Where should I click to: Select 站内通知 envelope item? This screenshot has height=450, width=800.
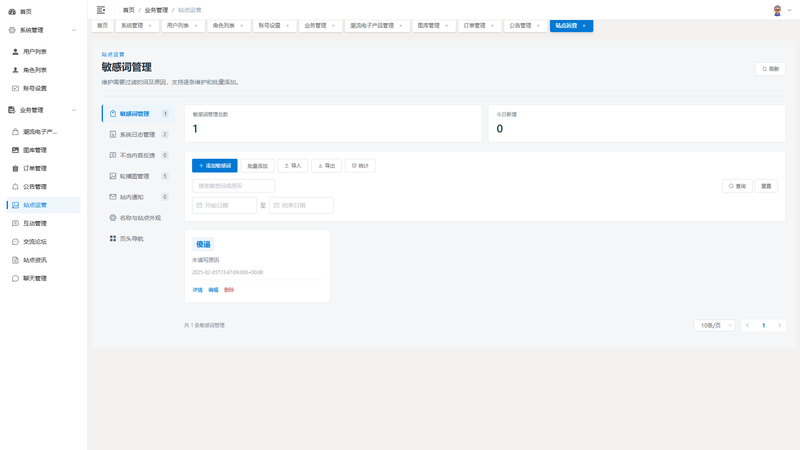pos(138,197)
